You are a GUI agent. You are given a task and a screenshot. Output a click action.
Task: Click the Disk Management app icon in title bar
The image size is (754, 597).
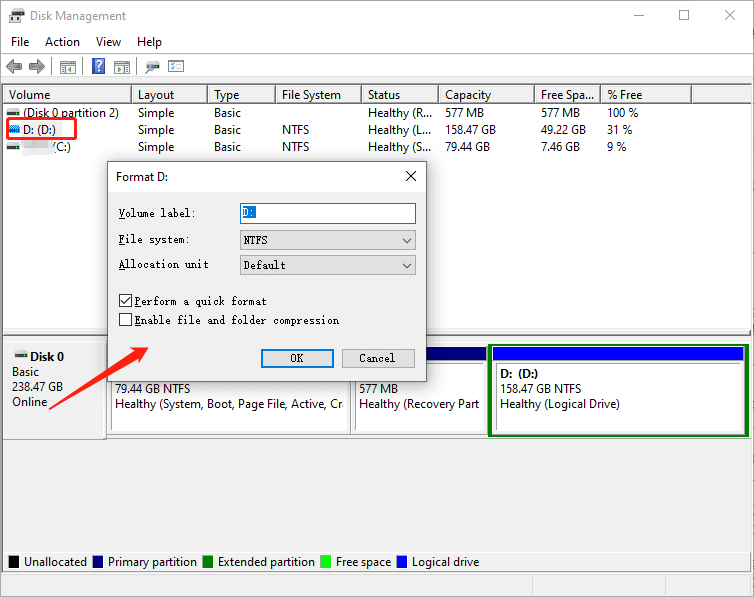point(16,16)
